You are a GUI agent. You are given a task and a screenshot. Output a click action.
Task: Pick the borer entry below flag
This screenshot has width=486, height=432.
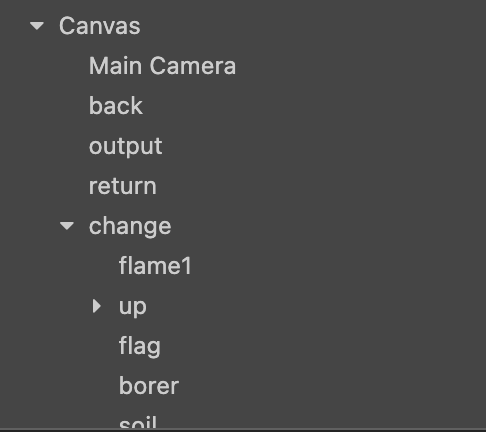pyautogui.click(x=149, y=386)
